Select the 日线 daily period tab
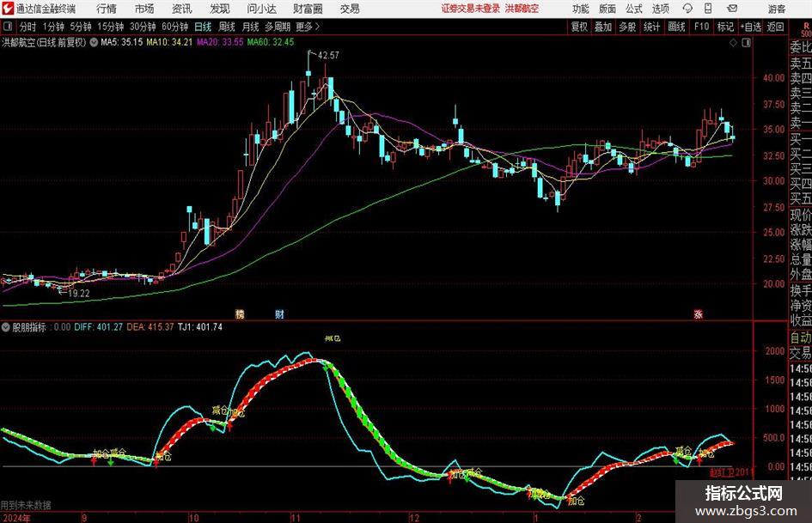This screenshot has height=523, width=812. (x=203, y=27)
